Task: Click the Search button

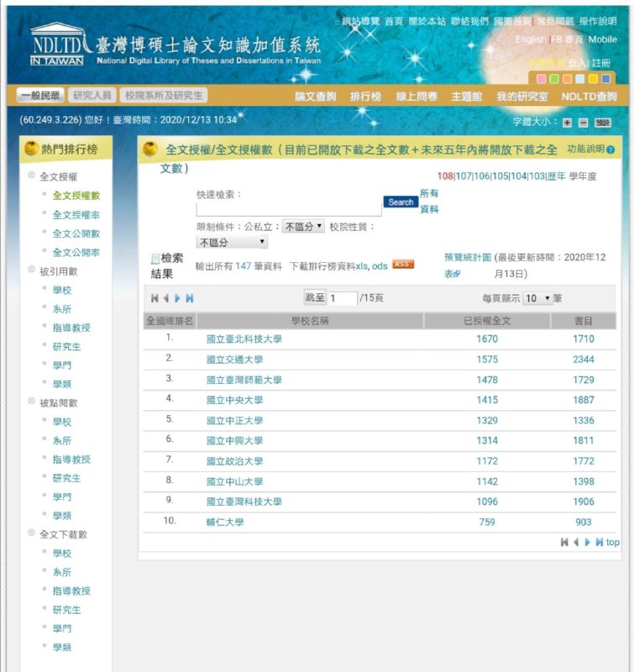Action: point(401,202)
